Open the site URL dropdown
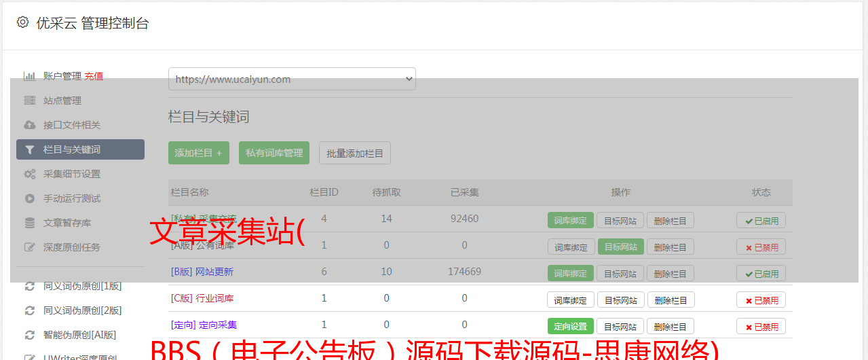This screenshot has height=360, width=868. tap(292, 79)
